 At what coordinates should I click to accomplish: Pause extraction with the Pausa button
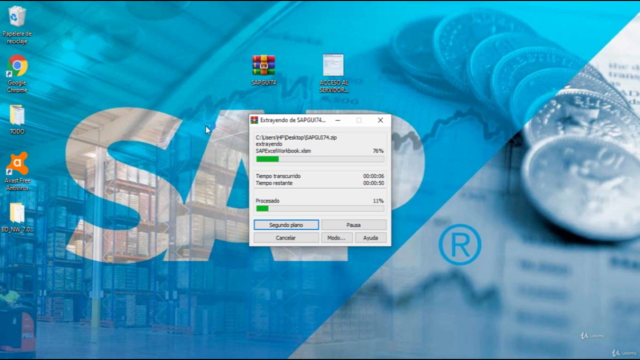tap(353, 225)
